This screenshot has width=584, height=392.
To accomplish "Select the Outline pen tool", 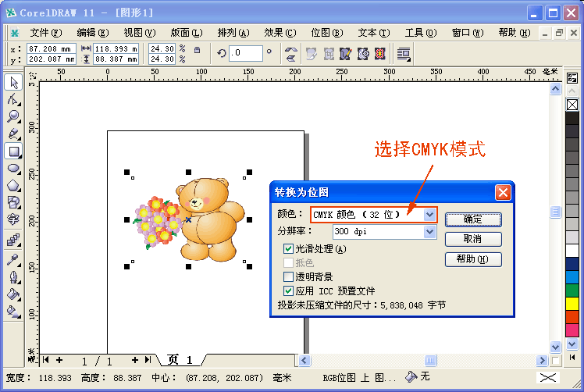I will [x=13, y=277].
